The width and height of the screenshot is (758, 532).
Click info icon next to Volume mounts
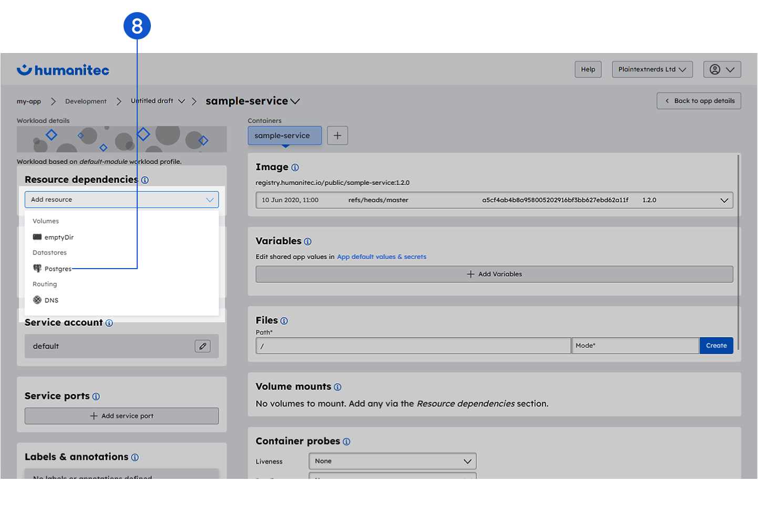tap(337, 387)
